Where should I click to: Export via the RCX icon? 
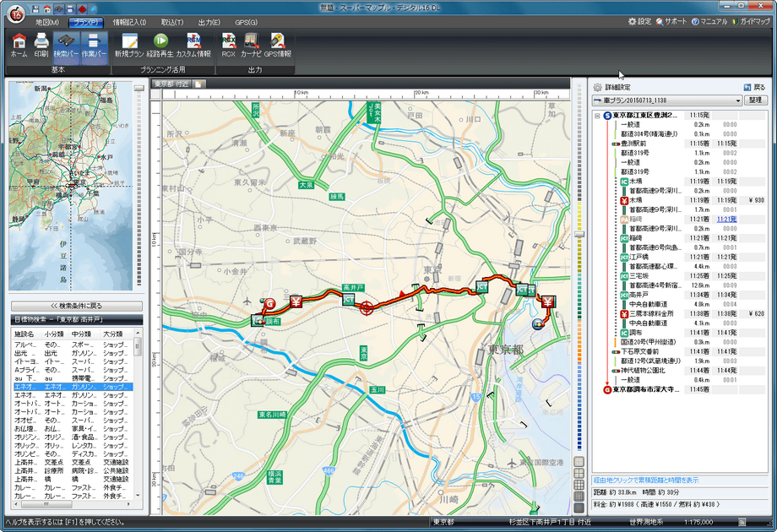(228, 46)
